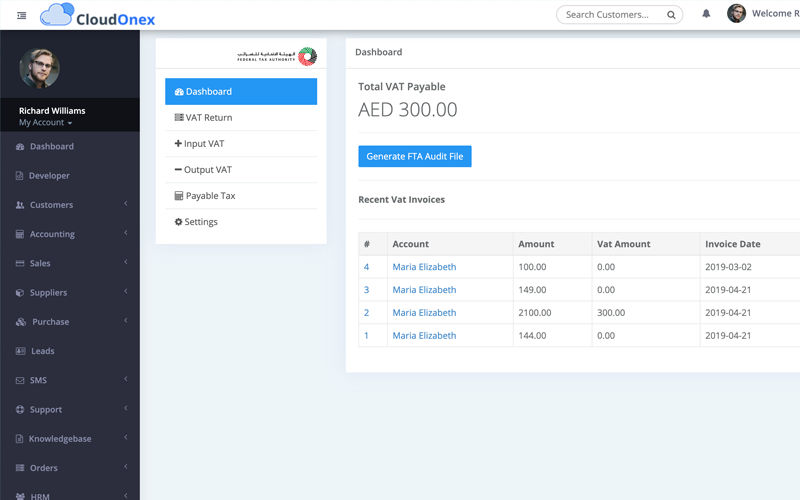
Task: Open the My Account dropdown
Action: click(x=45, y=122)
